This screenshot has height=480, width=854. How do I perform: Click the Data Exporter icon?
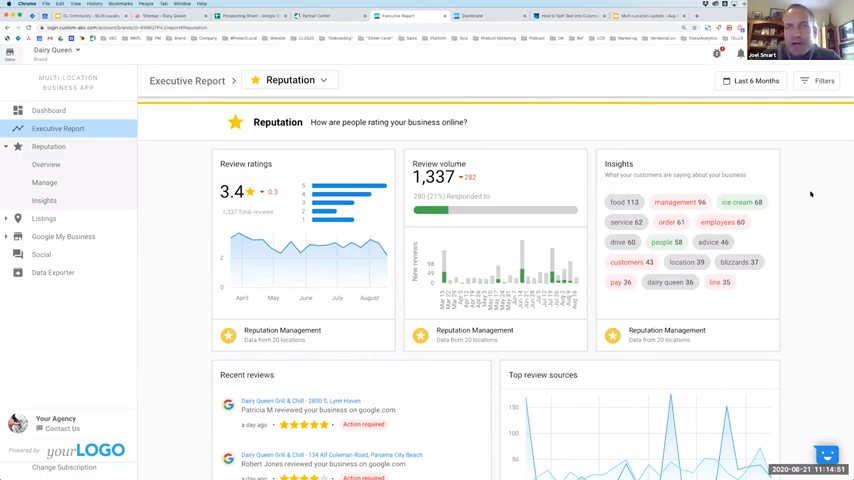point(18,272)
